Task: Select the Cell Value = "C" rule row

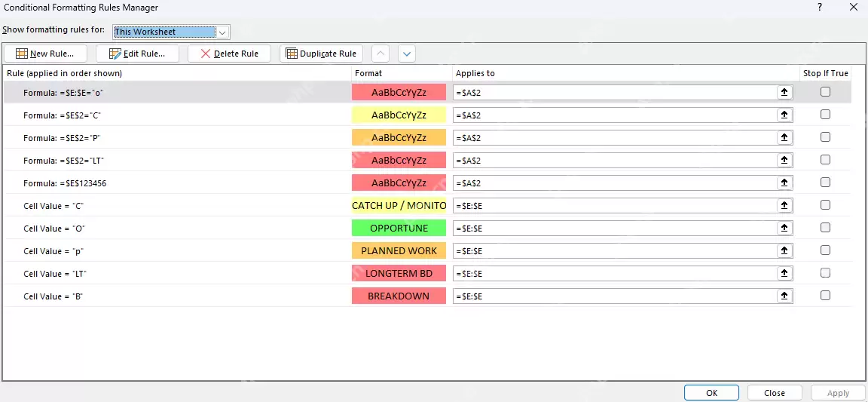Action: (426, 206)
